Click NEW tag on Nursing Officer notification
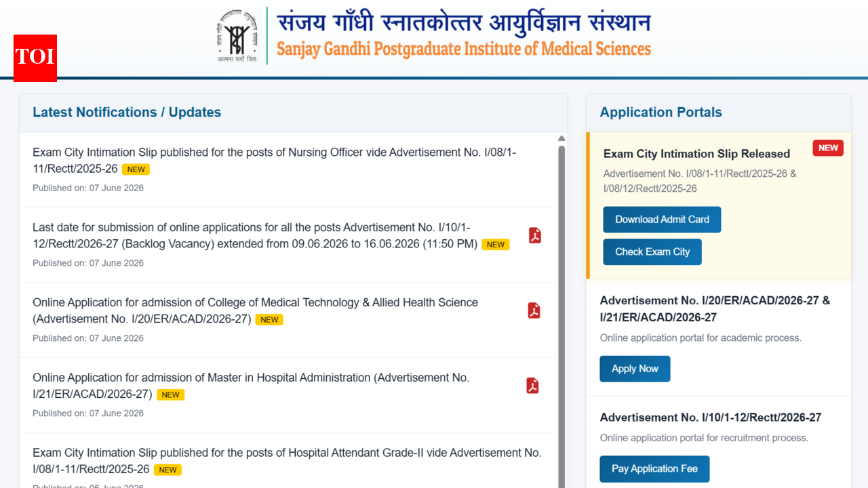Screen dimensions: 868x488 click(x=136, y=169)
